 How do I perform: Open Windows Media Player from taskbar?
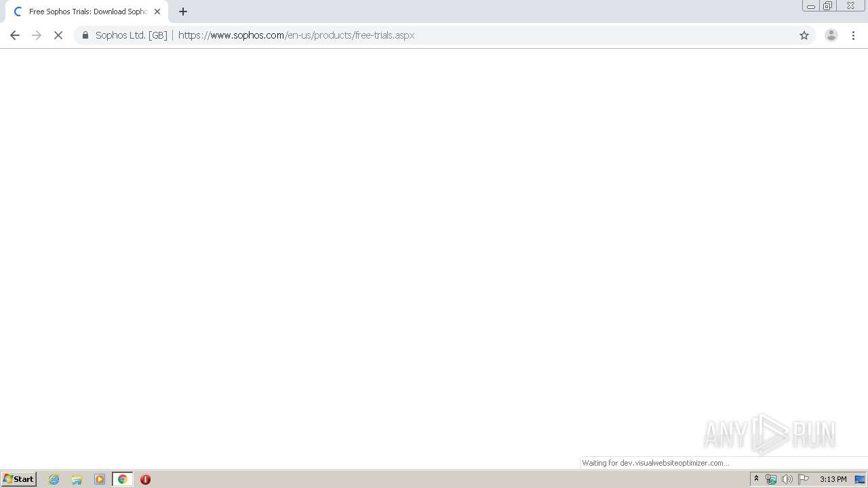coord(100,479)
